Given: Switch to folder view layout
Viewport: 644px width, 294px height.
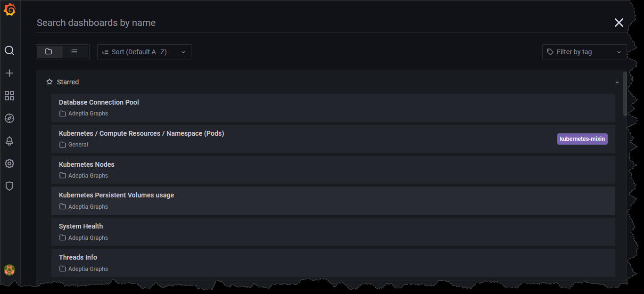Looking at the screenshot, I should (50, 52).
